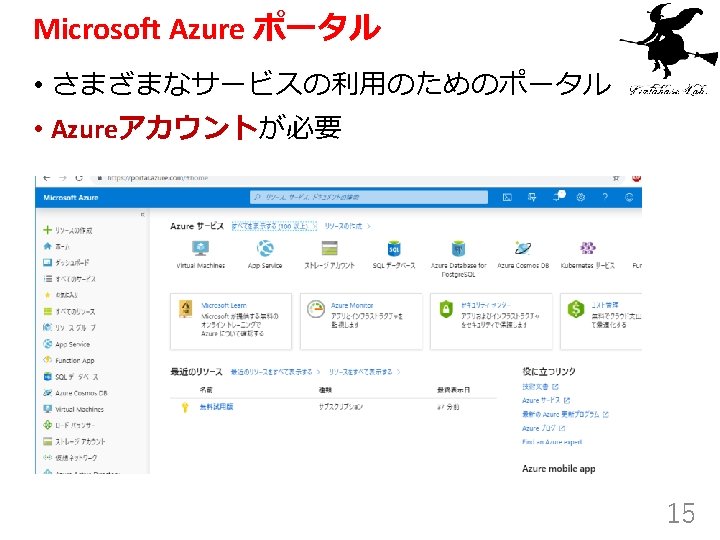Bookmark page with star icon
Viewport: 720px width, 540px height.
(616, 178)
